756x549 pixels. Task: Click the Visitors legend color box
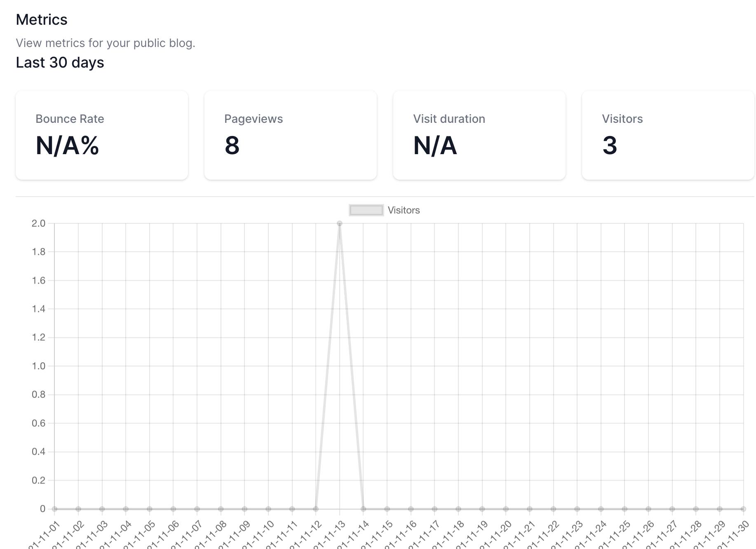[x=366, y=210]
